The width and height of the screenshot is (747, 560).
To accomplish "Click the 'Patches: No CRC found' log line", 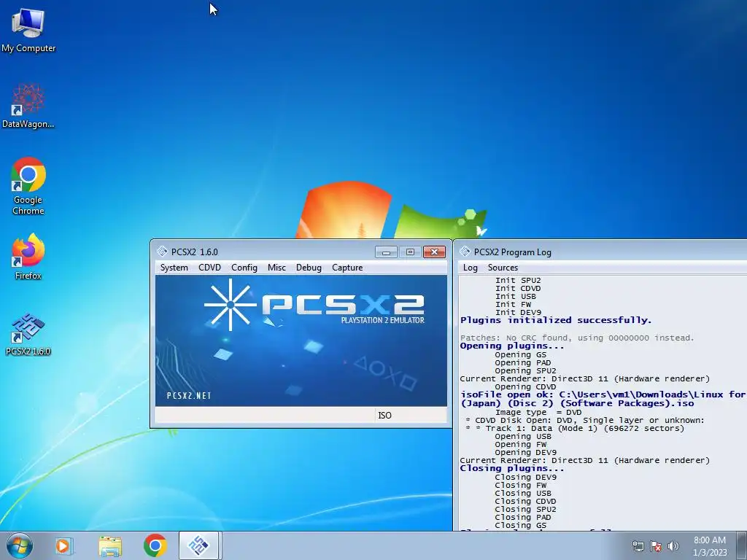I will point(577,338).
